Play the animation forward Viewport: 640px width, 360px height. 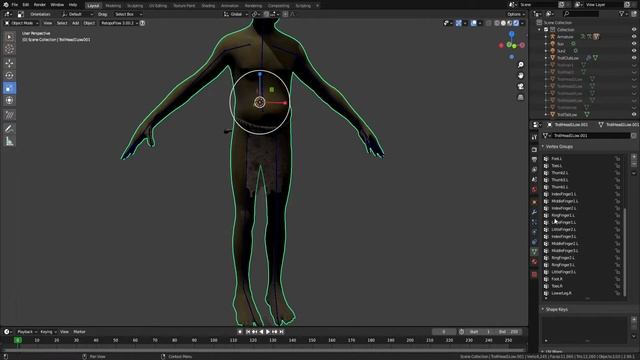[268, 332]
